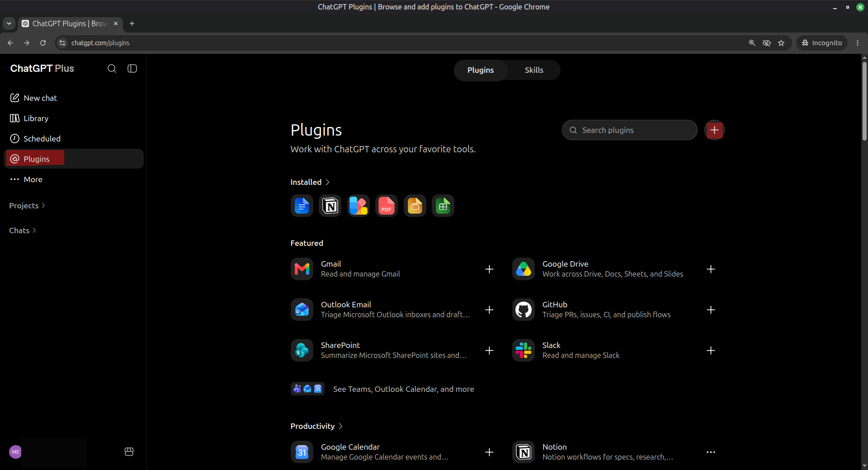Click the Google Drive plugin icon
This screenshot has height=470, width=868.
pyautogui.click(x=524, y=269)
